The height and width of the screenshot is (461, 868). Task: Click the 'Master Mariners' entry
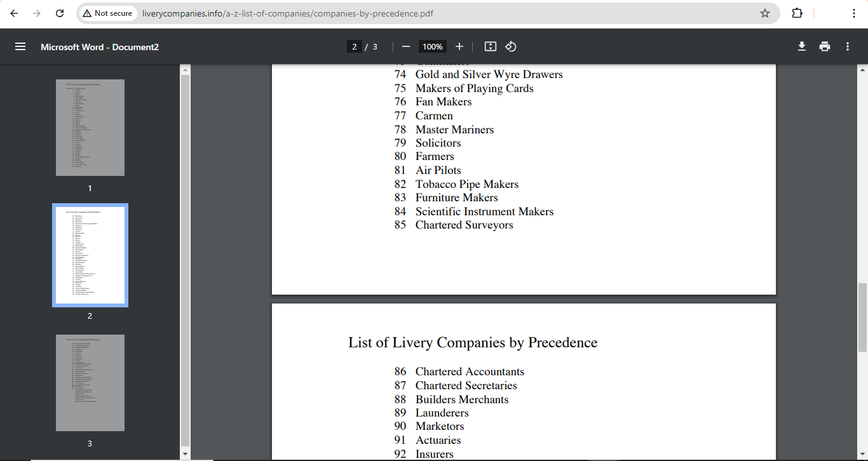tap(454, 130)
